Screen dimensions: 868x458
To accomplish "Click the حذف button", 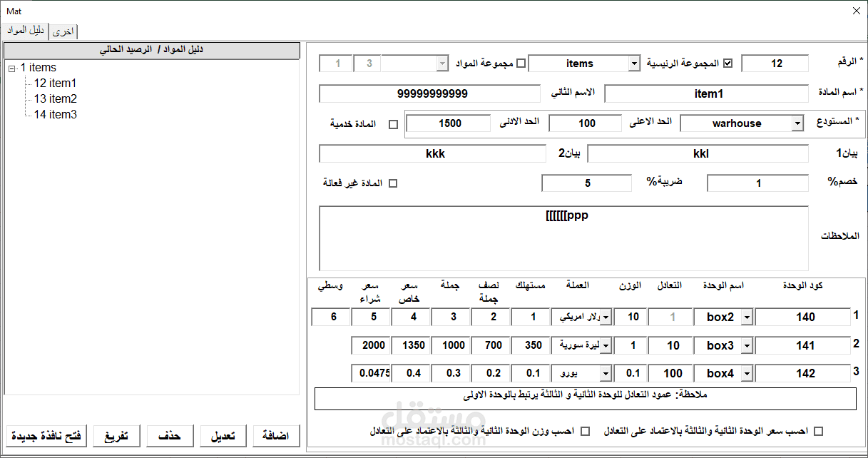I will tap(169, 436).
